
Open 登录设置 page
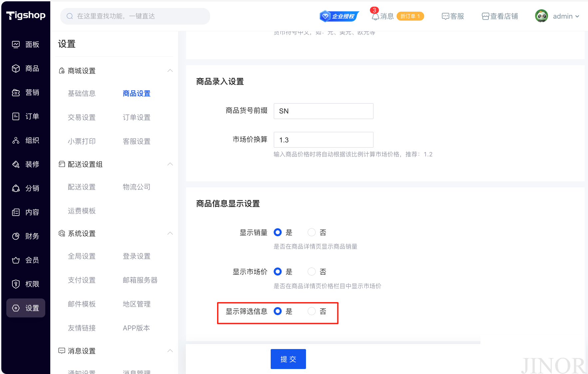pyautogui.click(x=137, y=256)
